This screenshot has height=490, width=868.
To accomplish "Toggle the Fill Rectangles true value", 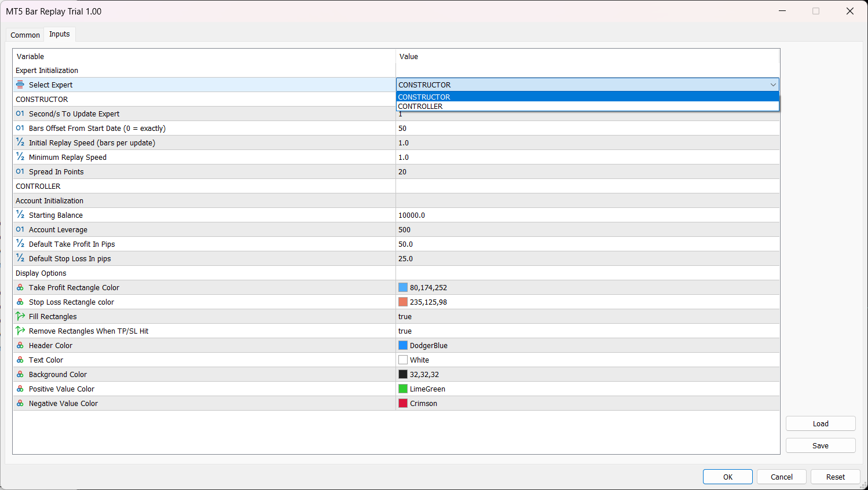I will coord(405,317).
